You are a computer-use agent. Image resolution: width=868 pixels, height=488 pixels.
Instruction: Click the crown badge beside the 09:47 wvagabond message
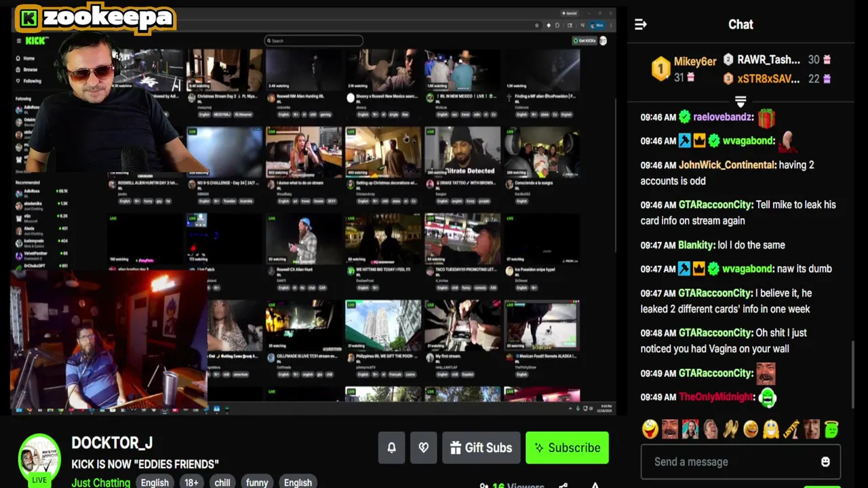[x=698, y=269]
